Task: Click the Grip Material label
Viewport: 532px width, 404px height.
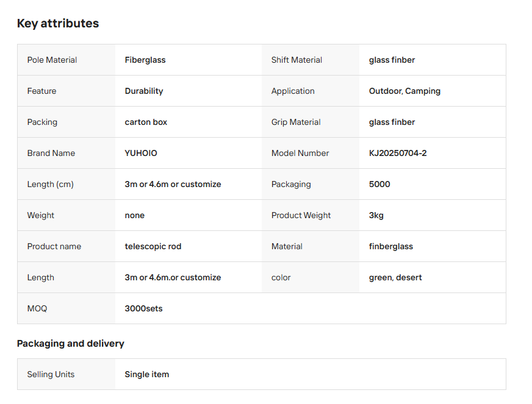Action: pyautogui.click(x=296, y=122)
